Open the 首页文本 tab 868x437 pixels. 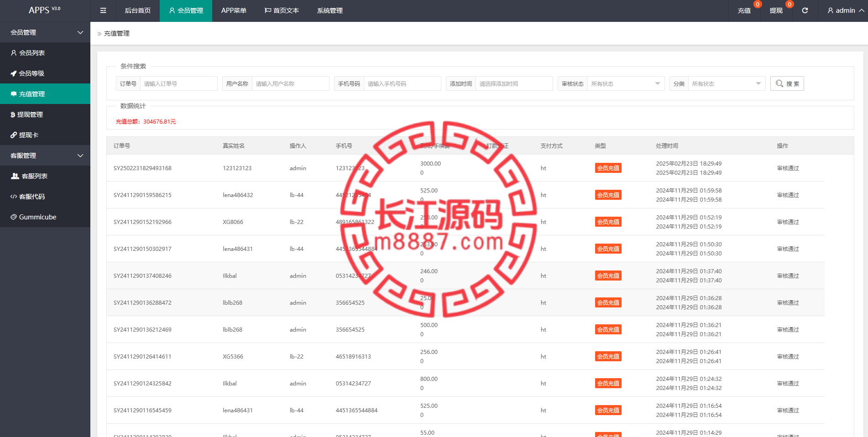pyautogui.click(x=282, y=10)
